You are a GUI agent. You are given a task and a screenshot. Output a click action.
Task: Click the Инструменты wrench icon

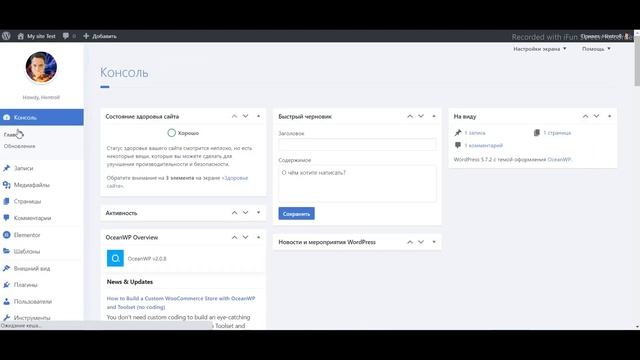click(7, 318)
